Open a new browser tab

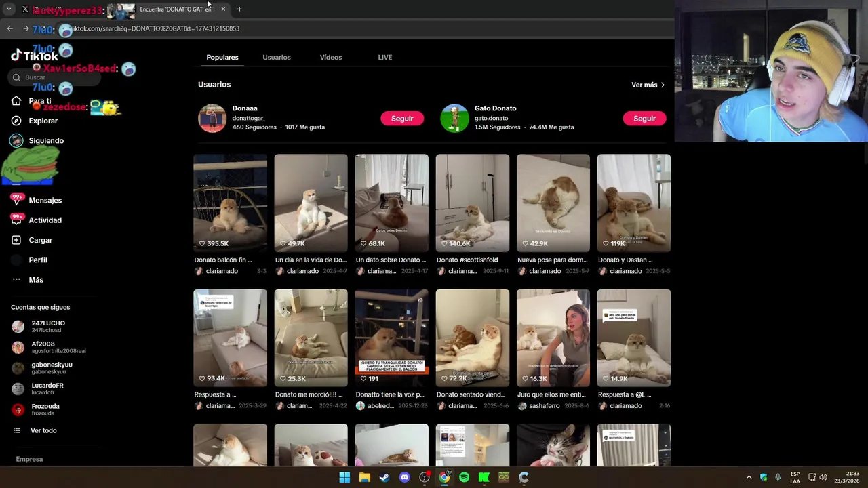(239, 9)
